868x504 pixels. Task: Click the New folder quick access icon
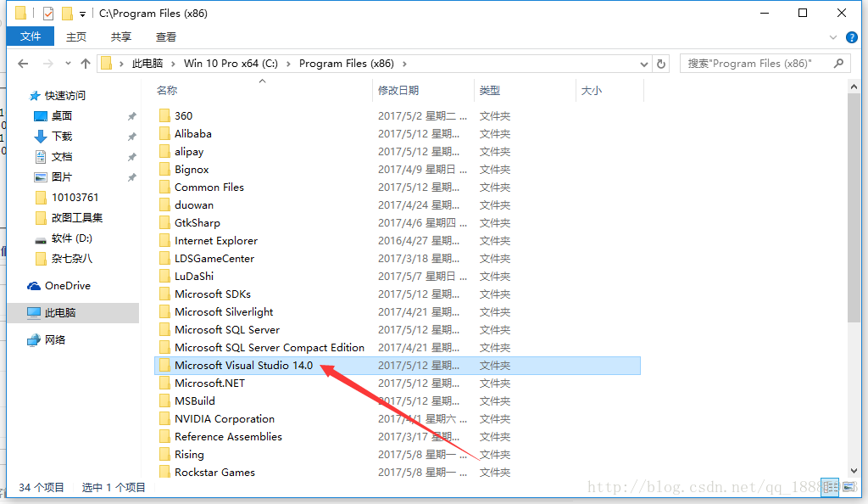click(67, 14)
